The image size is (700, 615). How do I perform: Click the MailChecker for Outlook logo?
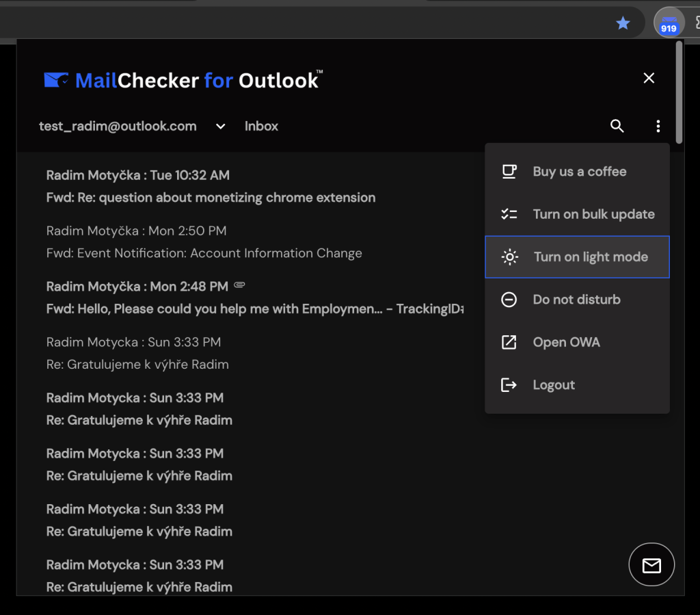pos(183,80)
